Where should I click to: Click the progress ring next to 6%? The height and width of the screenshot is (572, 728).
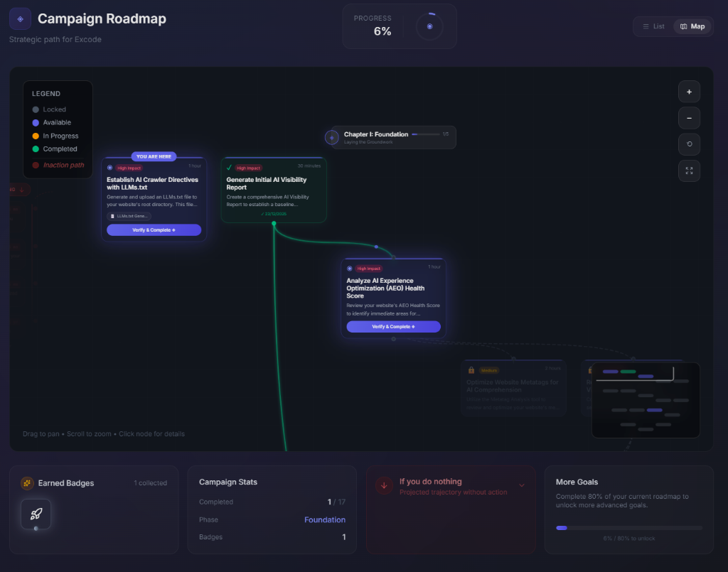(x=429, y=26)
